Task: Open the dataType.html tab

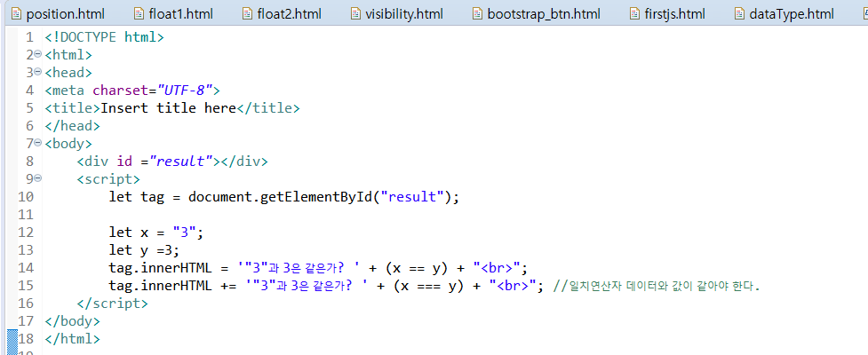Action: [x=792, y=14]
